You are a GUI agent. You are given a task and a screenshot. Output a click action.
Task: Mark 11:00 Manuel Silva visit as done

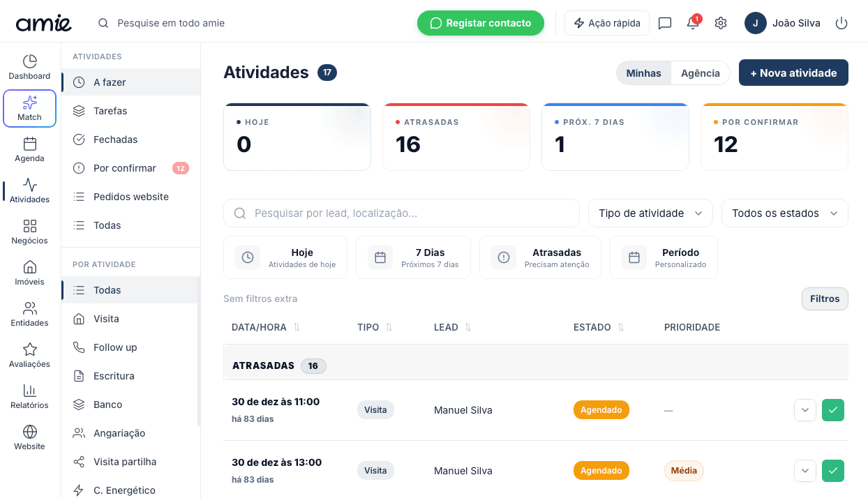tap(832, 410)
